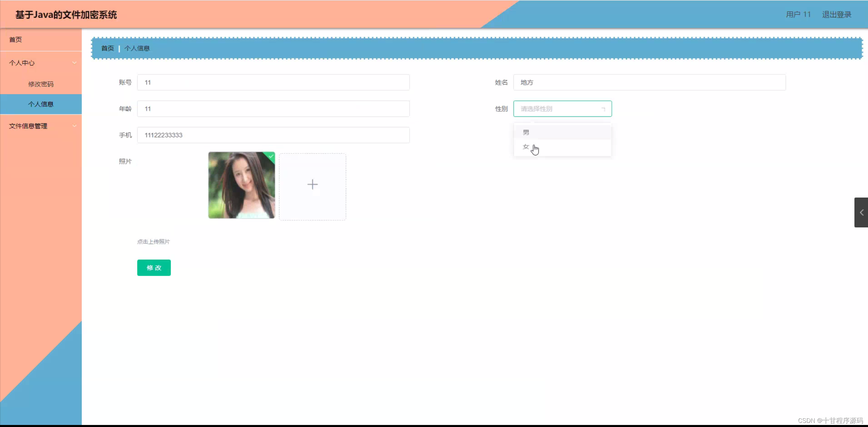
Task: Click the 首页 breadcrumb link
Action: (x=108, y=48)
